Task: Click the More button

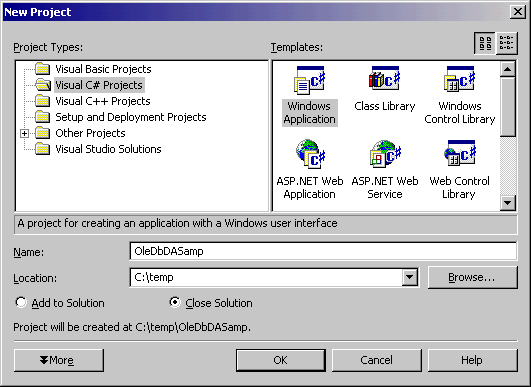Action: tap(59, 360)
